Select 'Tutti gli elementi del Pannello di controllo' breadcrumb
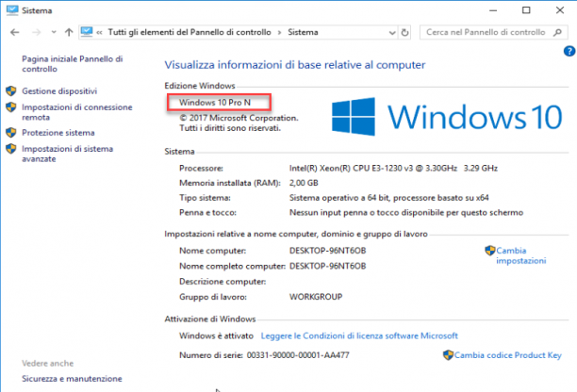 [x=190, y=32]
